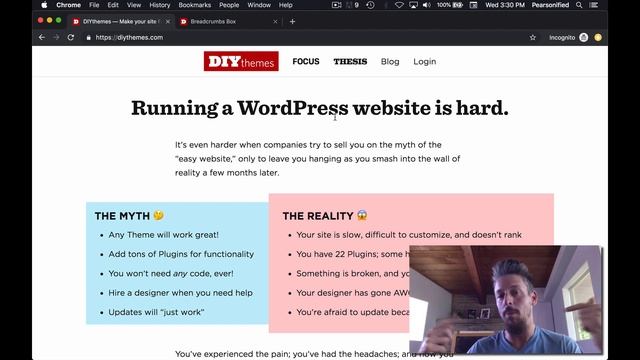Image resolution: width=640 pixels, height=360 pixels.
Task: Click the main WordPress headline
Action: [x=320, y=108]
